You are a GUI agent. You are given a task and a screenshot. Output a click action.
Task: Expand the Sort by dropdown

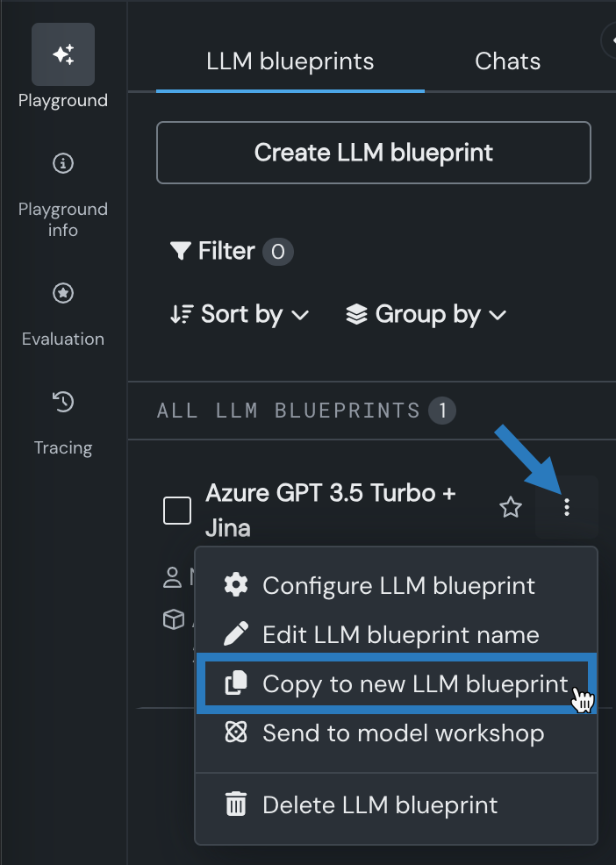240,314
